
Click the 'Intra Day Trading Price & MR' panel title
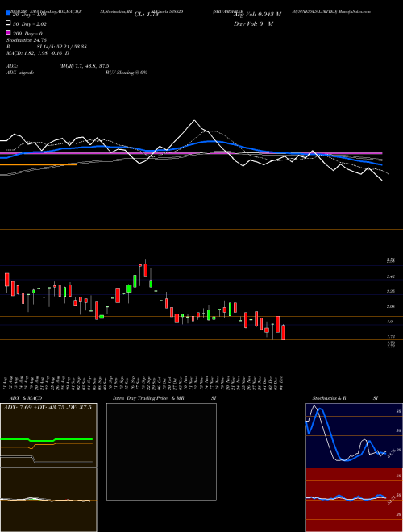148,398
